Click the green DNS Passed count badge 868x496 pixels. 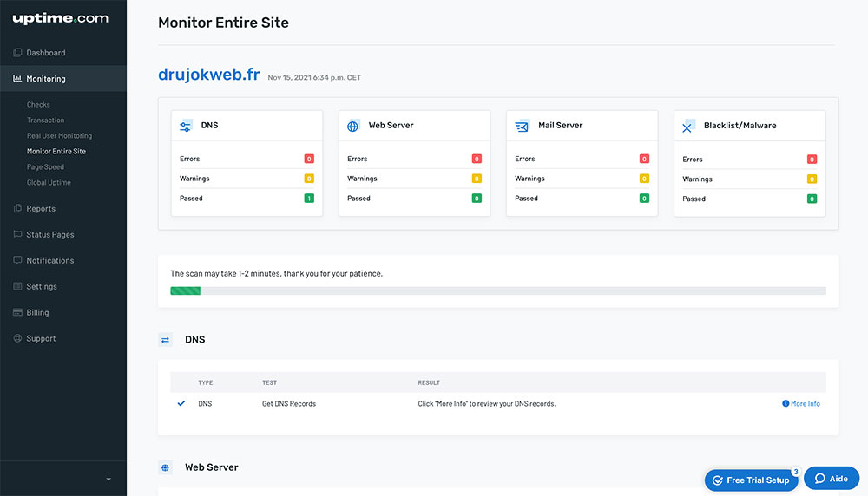pos(309,198)
